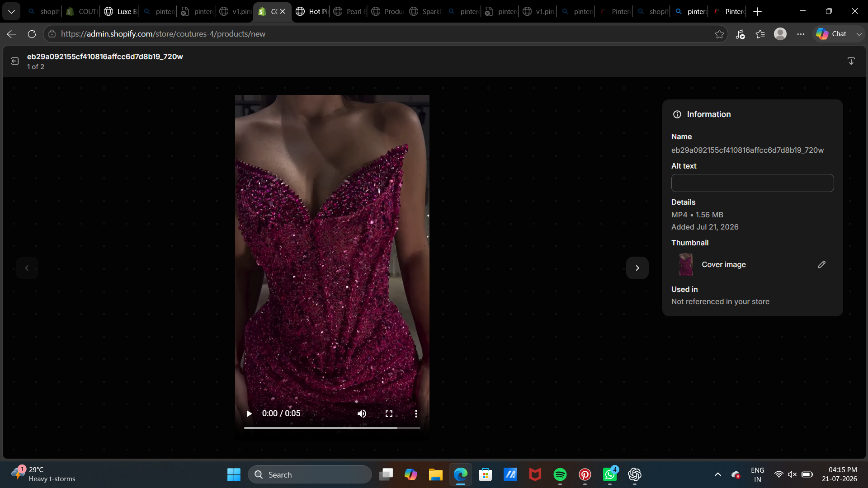Enter fullscreen video mode
Viewport: 868px width, 488px height.
[389, 413]
